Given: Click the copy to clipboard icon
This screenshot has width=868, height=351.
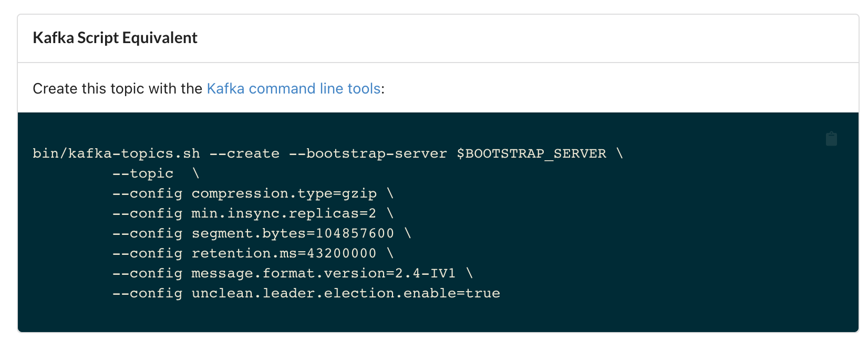Looking at the screenshot, I should 831,139.
